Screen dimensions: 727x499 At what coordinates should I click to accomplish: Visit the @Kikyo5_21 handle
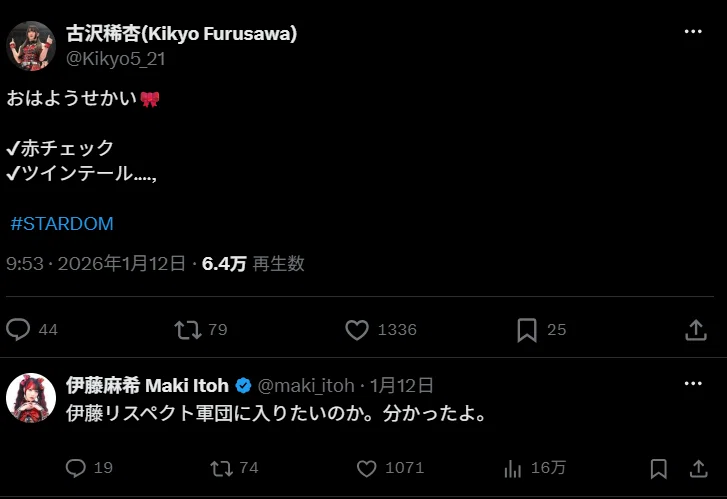pyautogui.click(x=115, y=59)
